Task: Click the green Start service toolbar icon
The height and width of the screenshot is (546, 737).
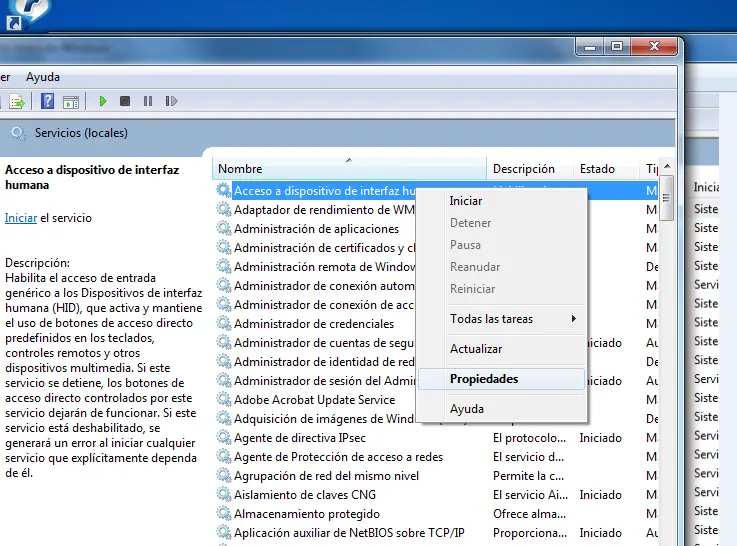Action: pyautogui.click(x=103, y=101)
